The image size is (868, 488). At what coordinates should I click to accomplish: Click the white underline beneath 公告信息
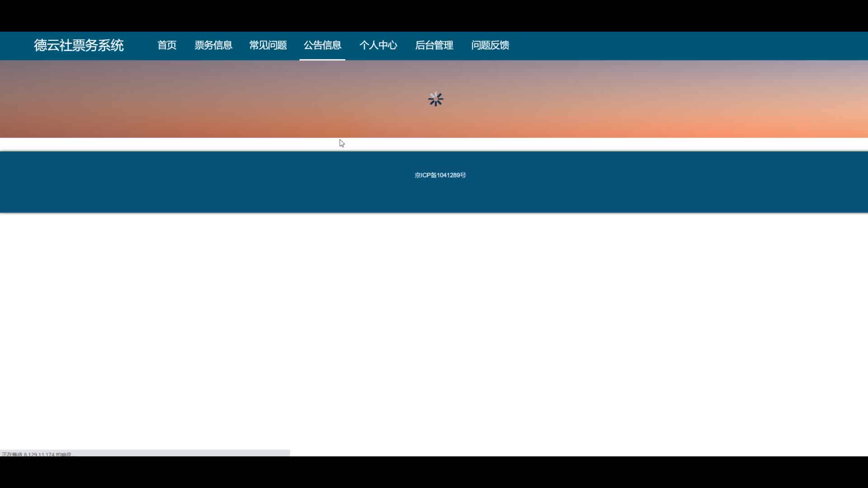tap(322, 59)
